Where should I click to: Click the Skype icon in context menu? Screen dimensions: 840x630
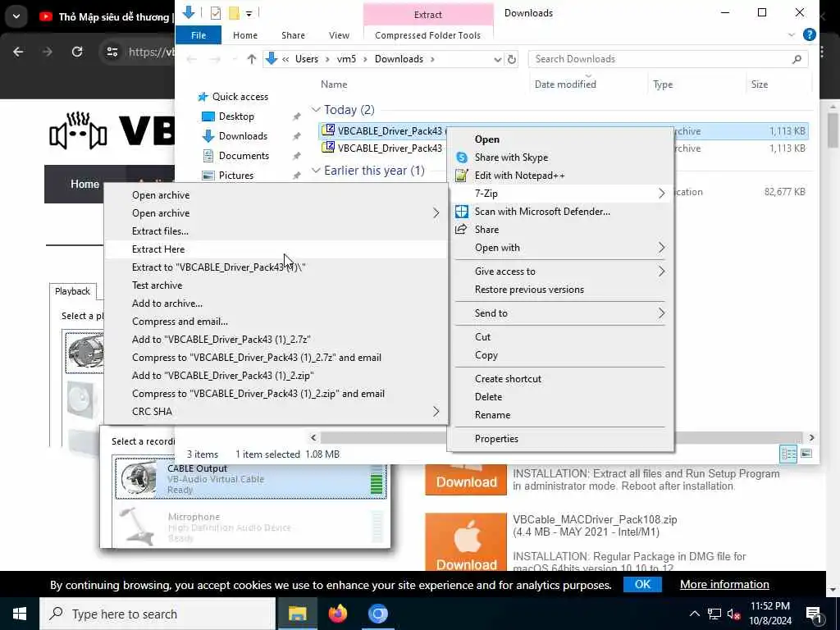(461, 157)
